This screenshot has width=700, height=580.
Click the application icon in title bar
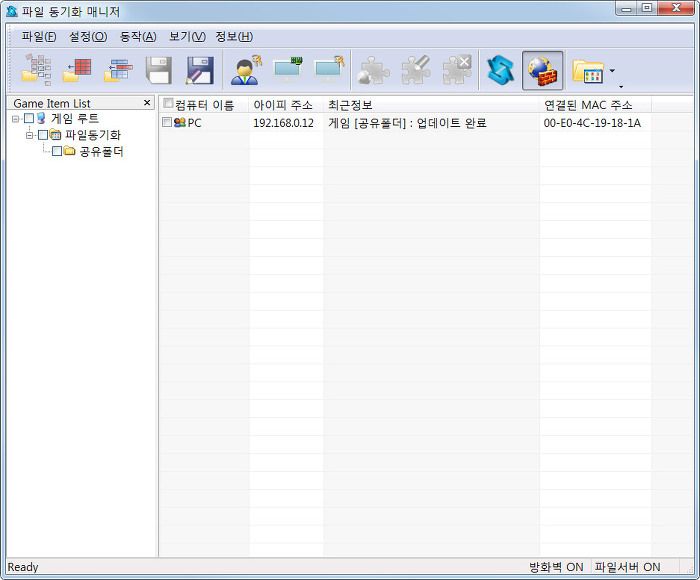click(12, 11)
